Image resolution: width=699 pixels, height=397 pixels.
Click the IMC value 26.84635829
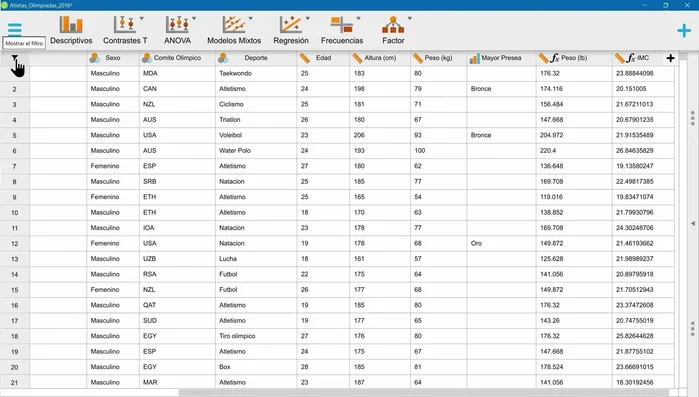click(x=643, y=151)
